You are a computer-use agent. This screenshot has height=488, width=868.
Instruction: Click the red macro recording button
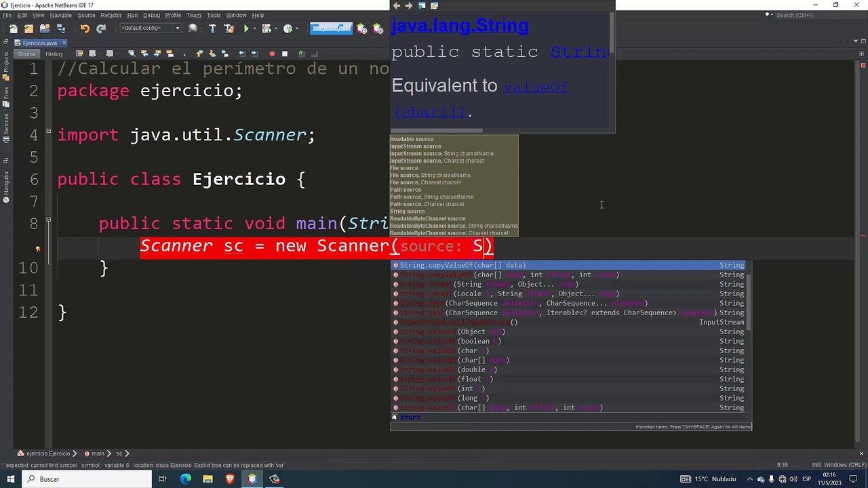272,54
